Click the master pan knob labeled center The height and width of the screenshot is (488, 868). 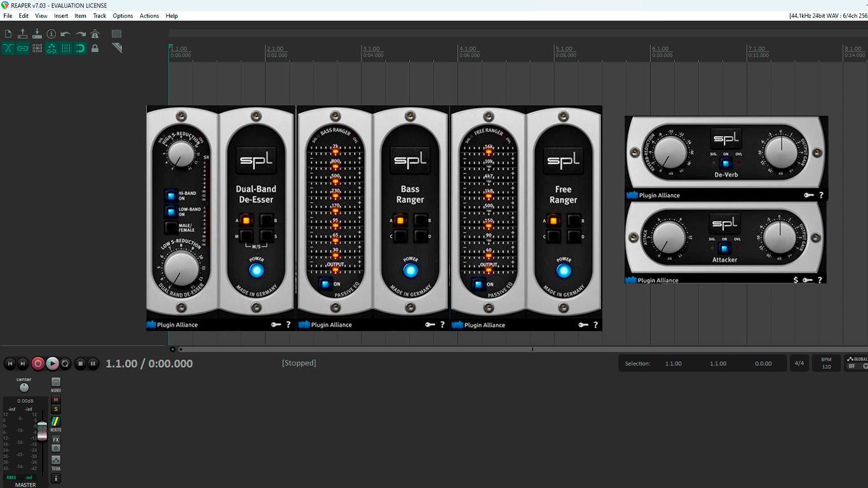[24, 388]
